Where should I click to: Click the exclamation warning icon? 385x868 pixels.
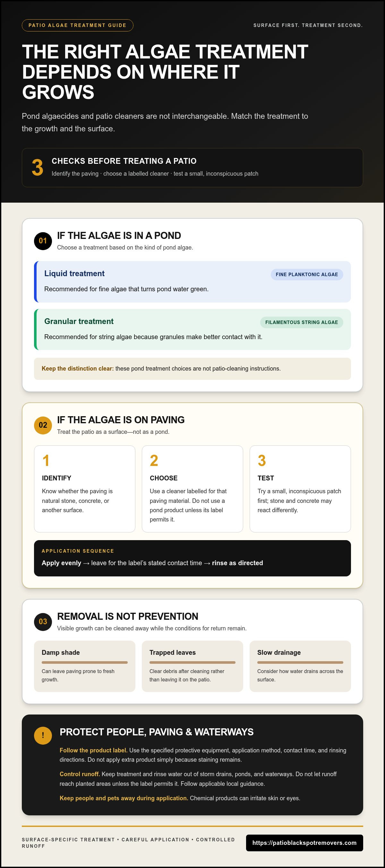tap(43, 735)
